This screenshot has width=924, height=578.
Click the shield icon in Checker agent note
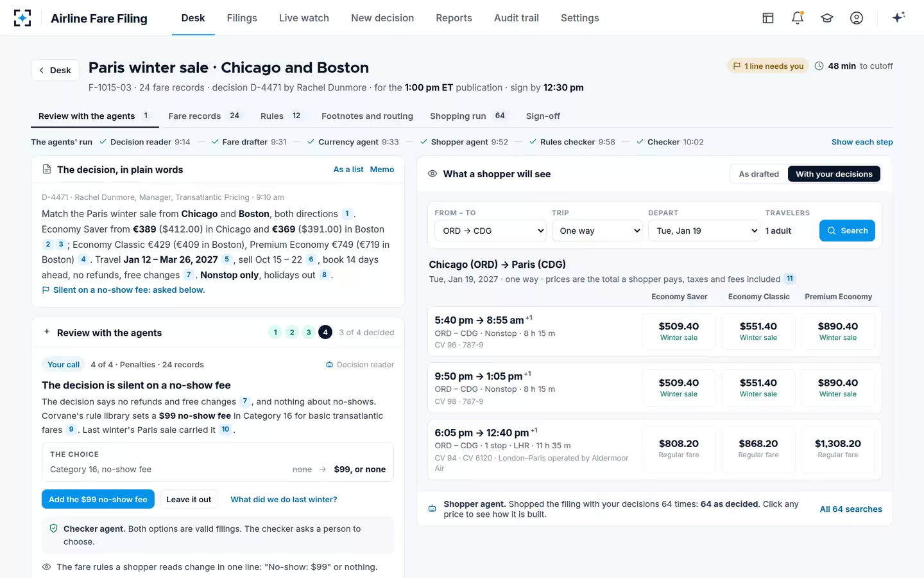coord(54,529)
